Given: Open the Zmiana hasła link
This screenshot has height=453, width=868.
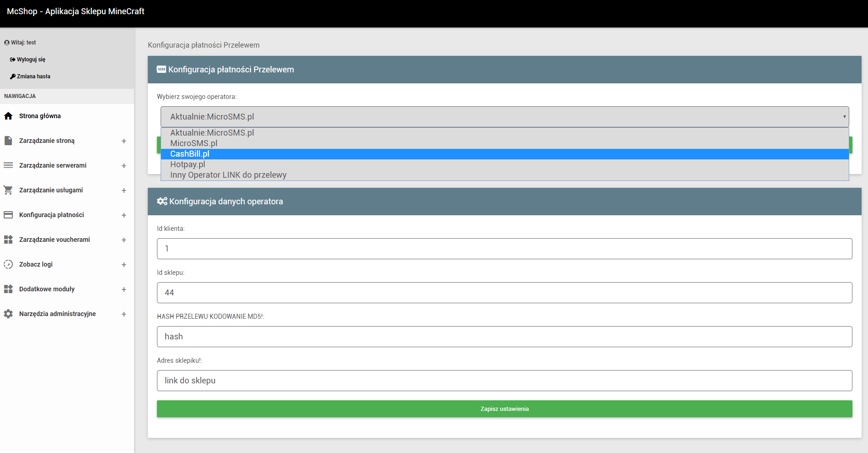Looking at the screenshot, I should pos(33,76).
